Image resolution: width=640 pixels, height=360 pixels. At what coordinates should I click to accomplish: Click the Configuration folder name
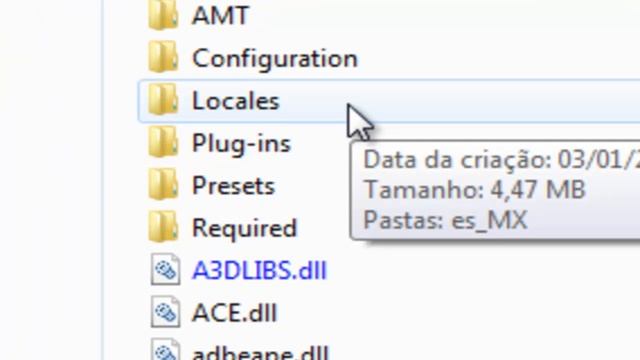(x=275, y=58)
